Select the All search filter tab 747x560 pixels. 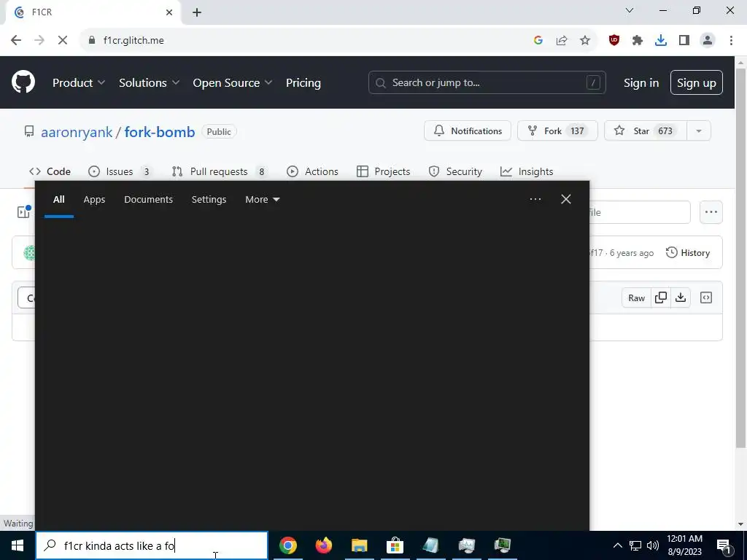click(x=58, y=200)
